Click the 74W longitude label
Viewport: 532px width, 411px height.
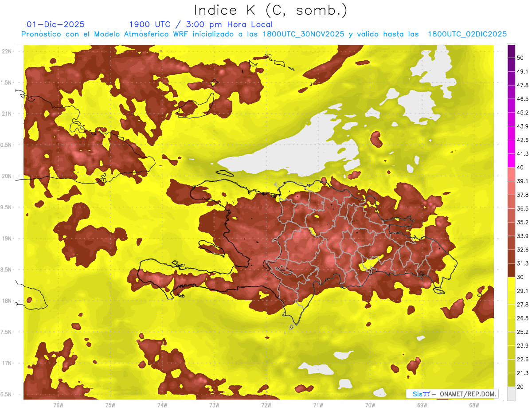[x=162, y=405]
